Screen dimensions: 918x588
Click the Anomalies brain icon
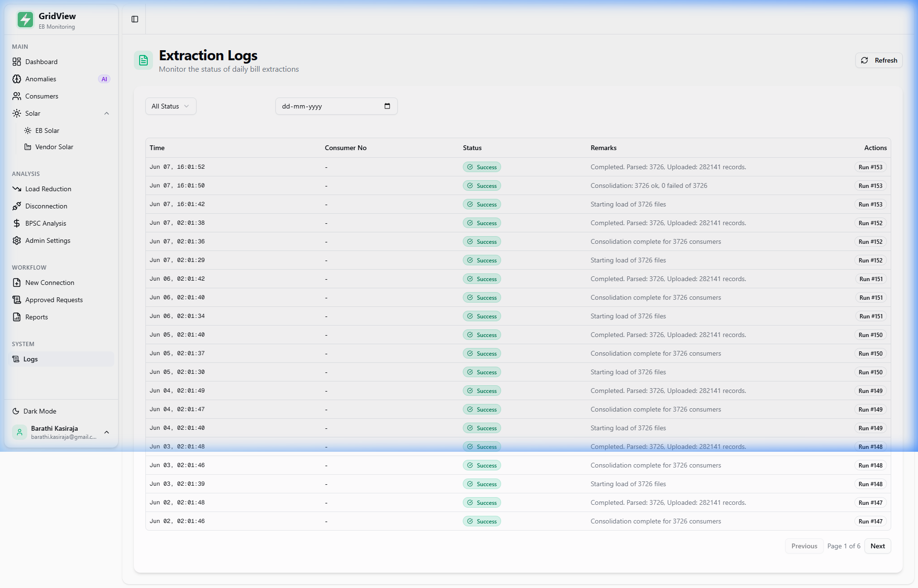pyautogui.click(x=17, y=79)
